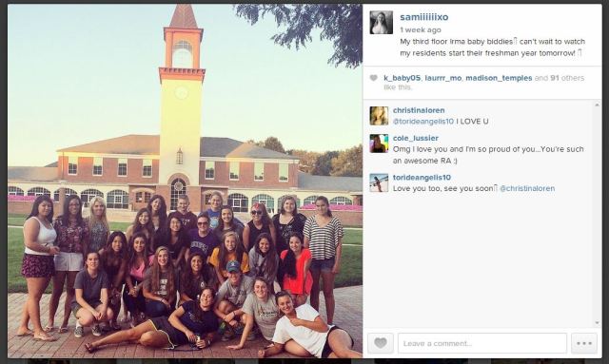The image size is (609, 364).
Task: Open cole_lussier commenter username
Action: (x=416, y=138)
